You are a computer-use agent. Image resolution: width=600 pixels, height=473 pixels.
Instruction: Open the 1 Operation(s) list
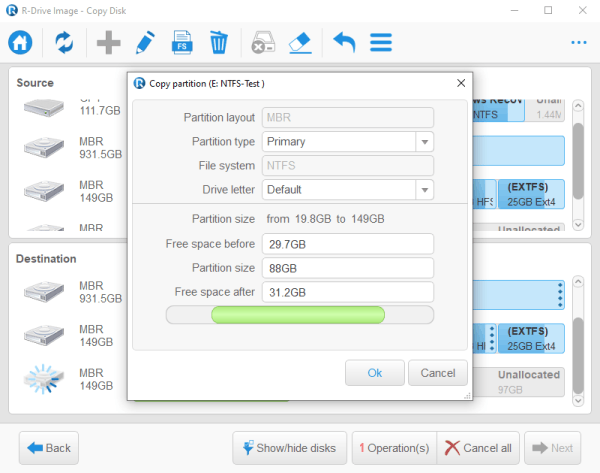(394, 448)
